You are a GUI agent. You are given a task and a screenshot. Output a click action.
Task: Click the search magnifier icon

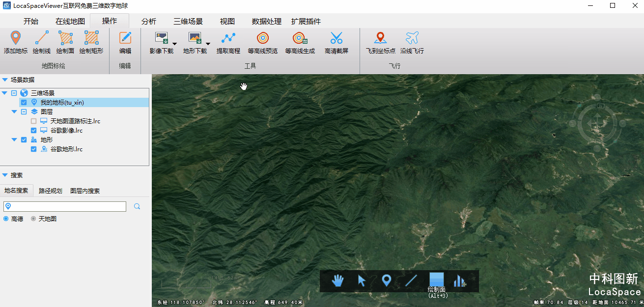coord(137,206)
